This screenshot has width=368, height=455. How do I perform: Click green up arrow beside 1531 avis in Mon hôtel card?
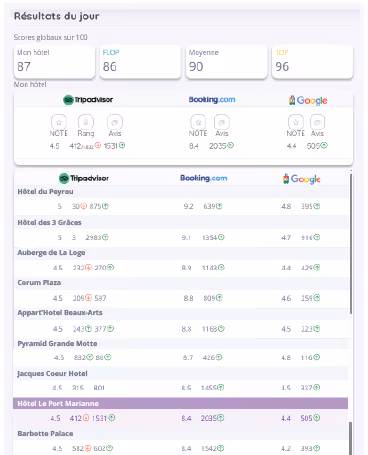click(122, 145)
